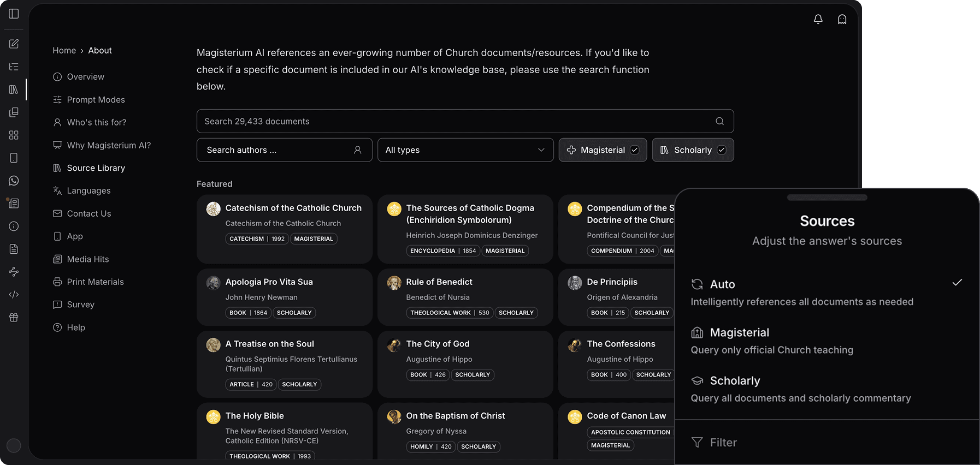Click the Search 29,433 documents field
The height and width of the screenshot is (465, 980).
point(453,121)
